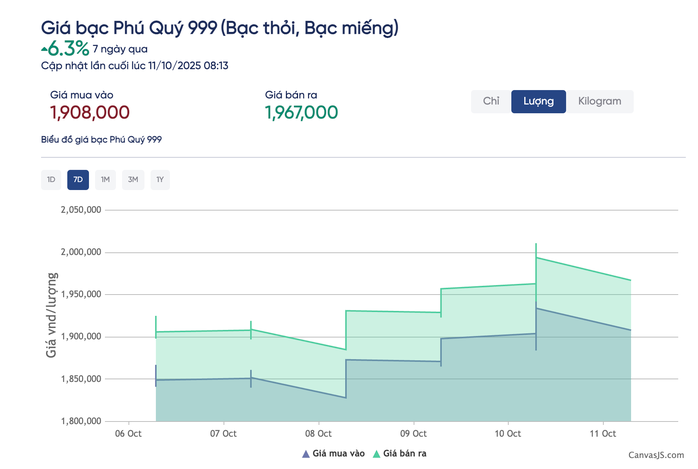View the 3M price history
The image size is (698, 469).
point(133,180)
